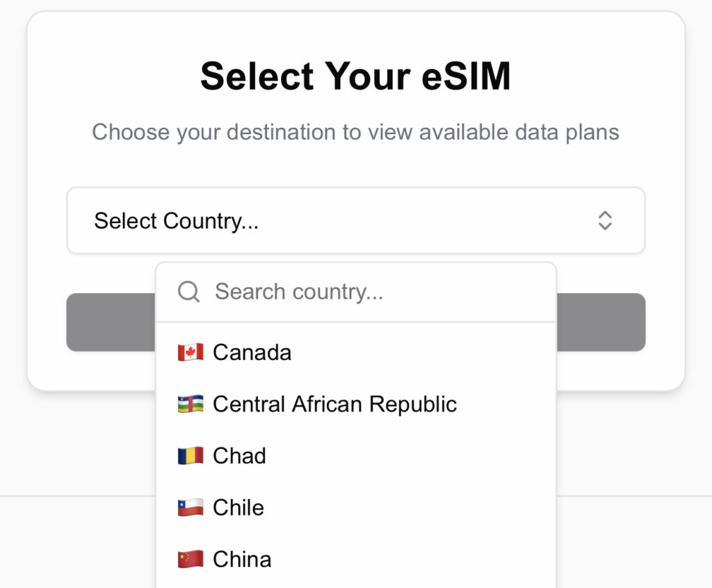
Task: Click the Canada flag icon
Action: click(x=191, y=352)
